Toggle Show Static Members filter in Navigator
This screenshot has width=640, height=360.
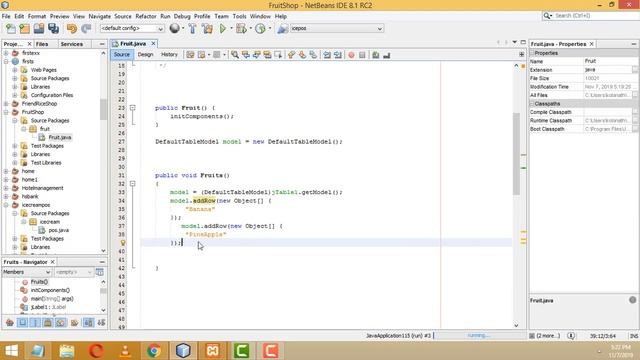35,323
